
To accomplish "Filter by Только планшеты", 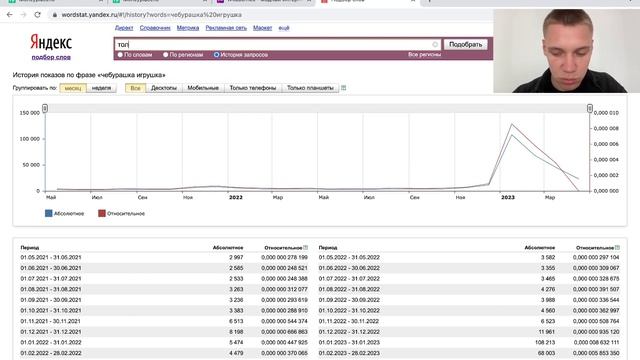I will click(x=310, y=88).
